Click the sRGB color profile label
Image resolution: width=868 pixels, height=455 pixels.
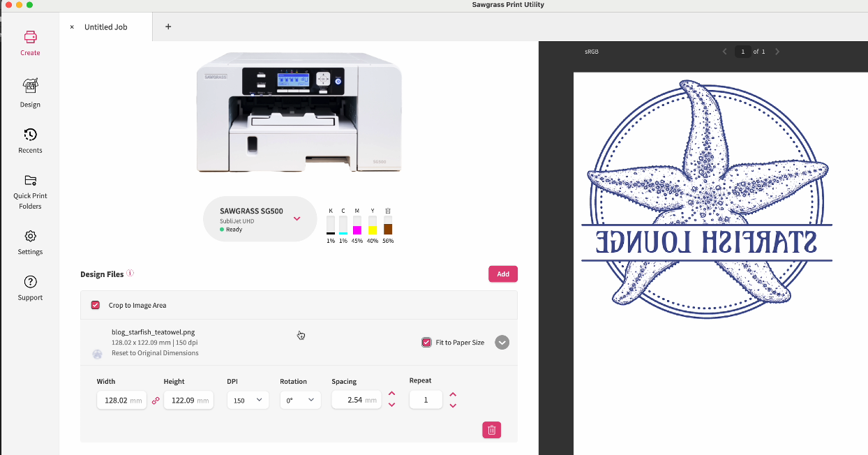pyautogui.click(x=592, y=52)
